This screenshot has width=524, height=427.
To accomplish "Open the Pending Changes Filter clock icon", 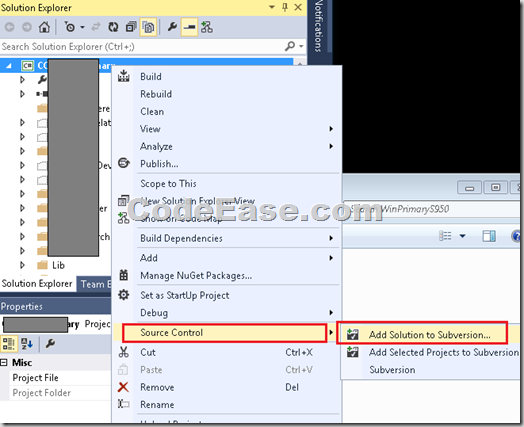I will (70, 27).
